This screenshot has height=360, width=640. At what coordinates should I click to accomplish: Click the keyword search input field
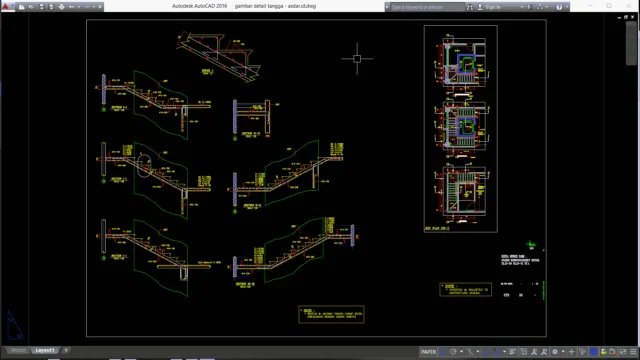(x=427, y=7)
